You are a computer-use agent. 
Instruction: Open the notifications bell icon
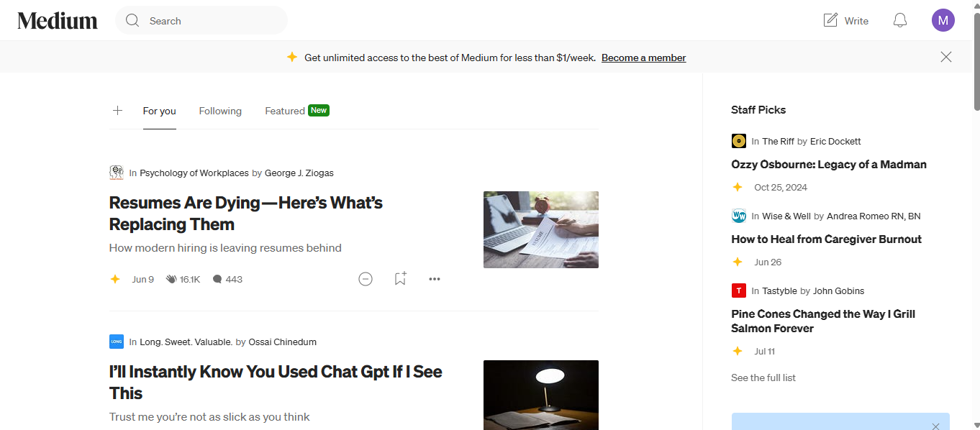[x=900, y=20]
